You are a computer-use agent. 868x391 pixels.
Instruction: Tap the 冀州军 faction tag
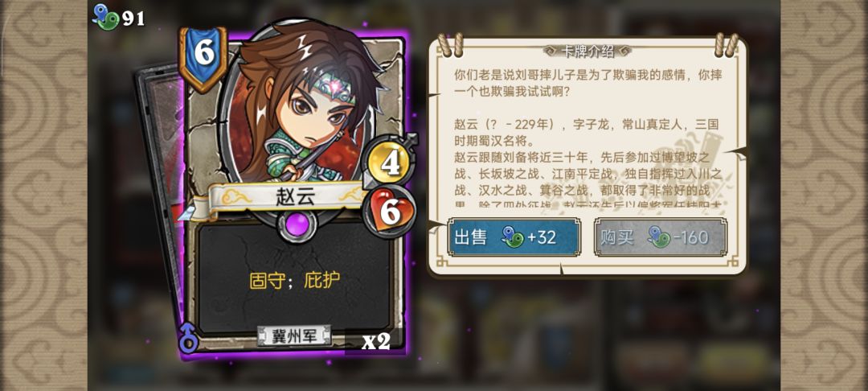coord(294,335)
